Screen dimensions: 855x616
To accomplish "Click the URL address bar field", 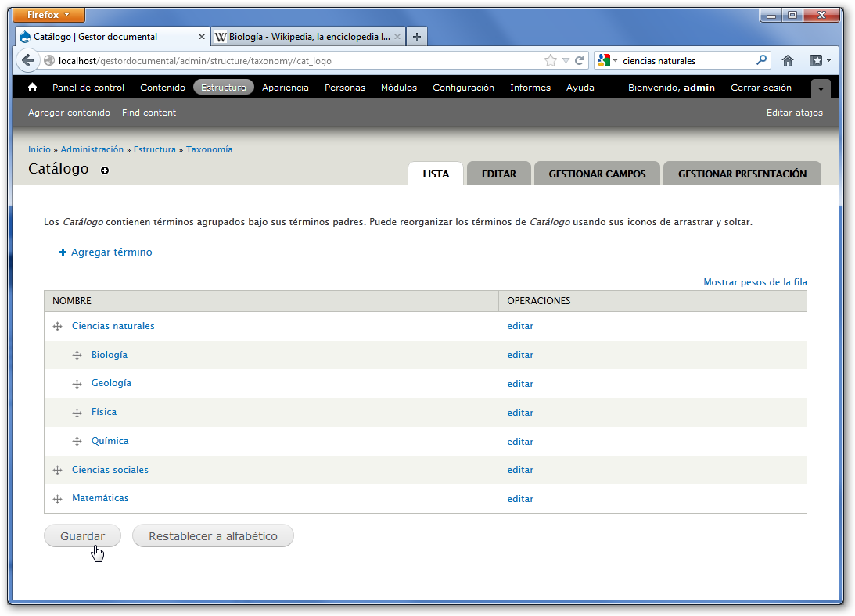I will [x=297, y=60].
